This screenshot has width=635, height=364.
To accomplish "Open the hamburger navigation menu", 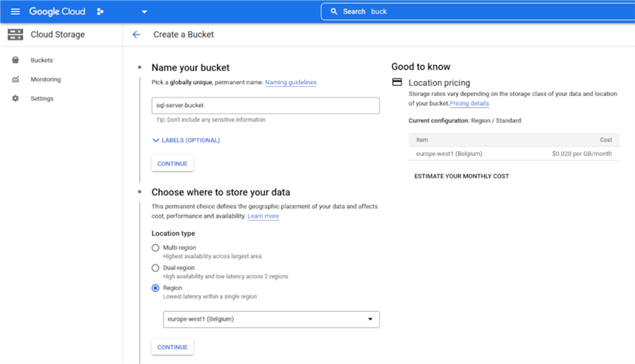I will pyautogui.click(x=16, y=11).
